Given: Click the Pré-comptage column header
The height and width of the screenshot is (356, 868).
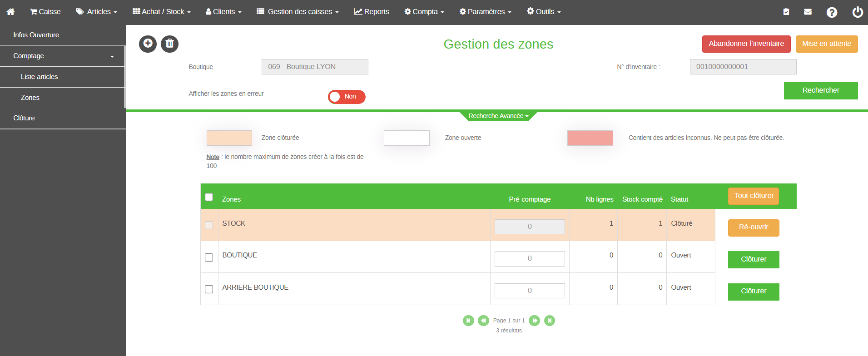Looking at the screenshot, I should pos(530,199).
